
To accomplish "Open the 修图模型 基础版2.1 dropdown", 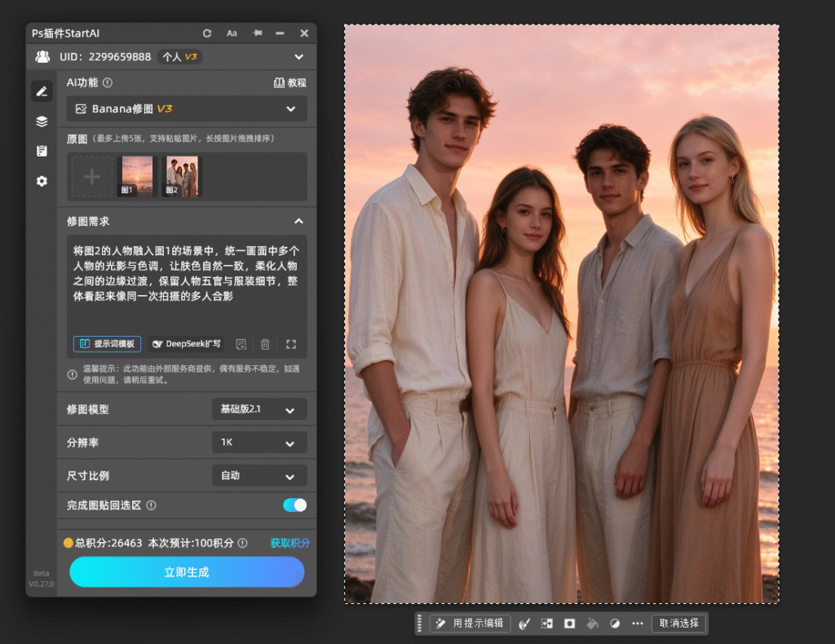I will [x=259, y=409].
